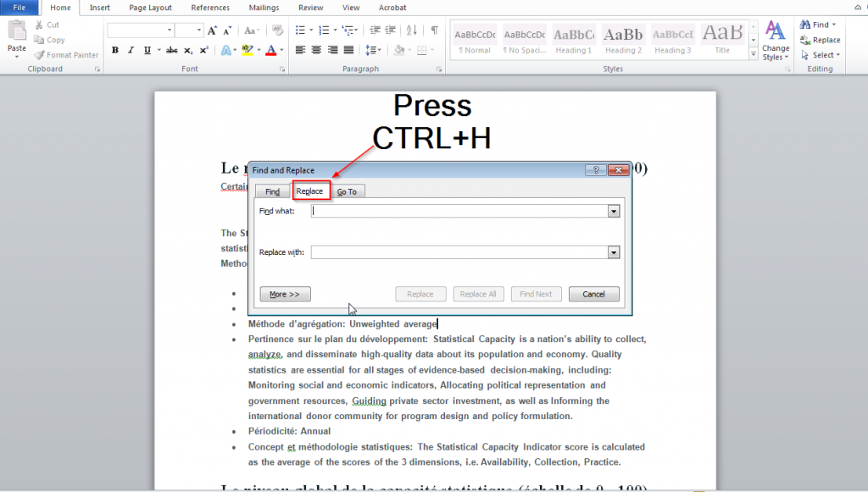Viewport: 868px width, 492px height.
Task: Clear formatting with the eraser icon
Action: coord(277,30)
